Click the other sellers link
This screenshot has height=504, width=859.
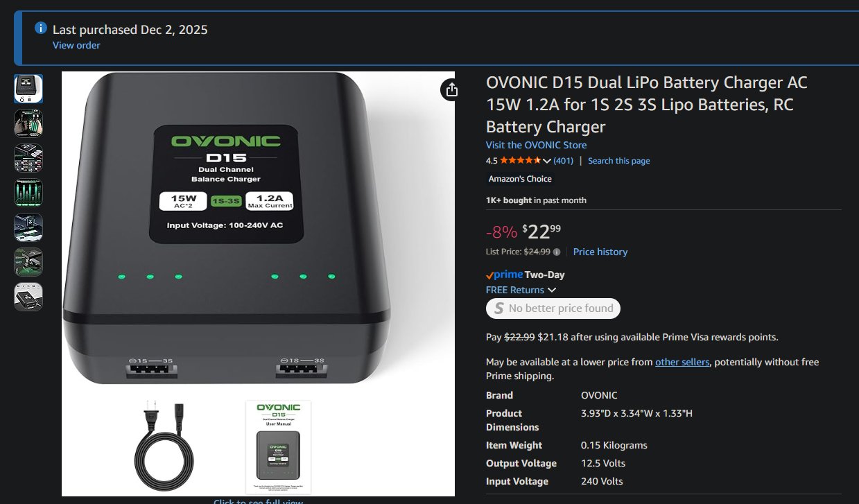pos(682,362)
